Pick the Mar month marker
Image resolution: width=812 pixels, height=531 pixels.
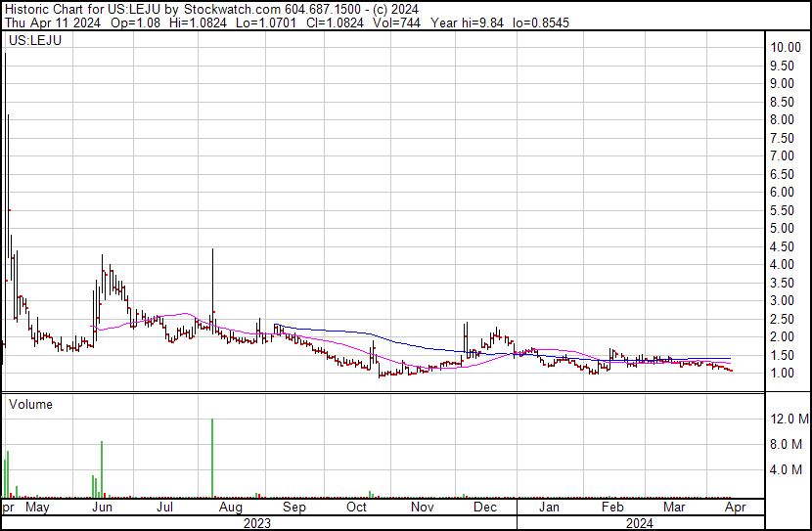coord(674,508)
